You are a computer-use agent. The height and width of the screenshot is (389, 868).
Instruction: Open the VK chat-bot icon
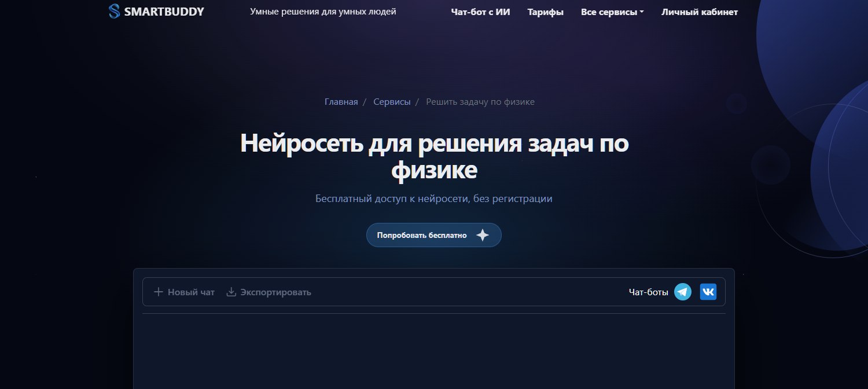(708, 292)
